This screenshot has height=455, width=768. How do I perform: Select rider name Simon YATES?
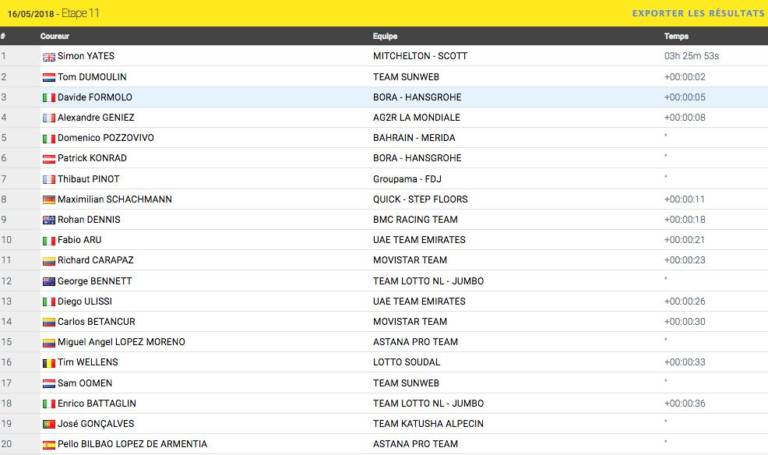pos(86,56)
